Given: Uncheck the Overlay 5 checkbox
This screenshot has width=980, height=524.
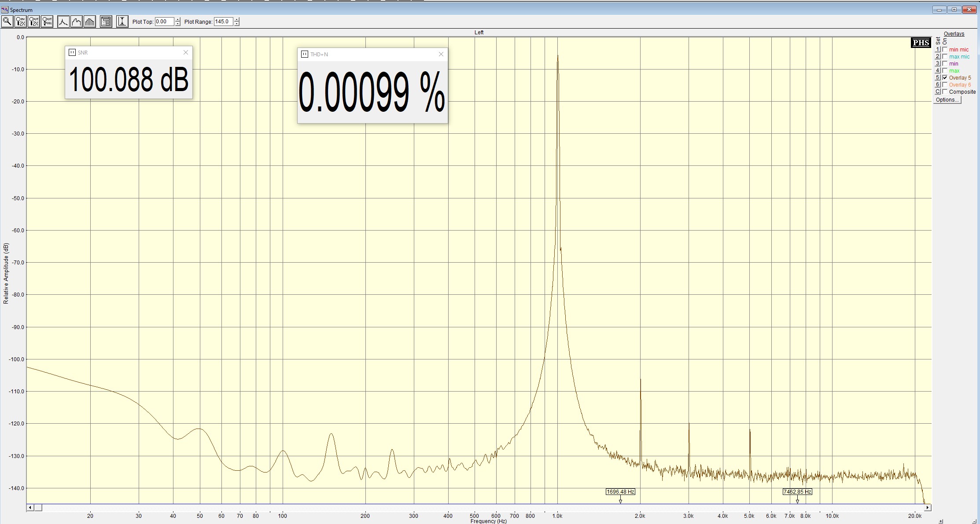Looking at the screenshot, I should point(945,78).
